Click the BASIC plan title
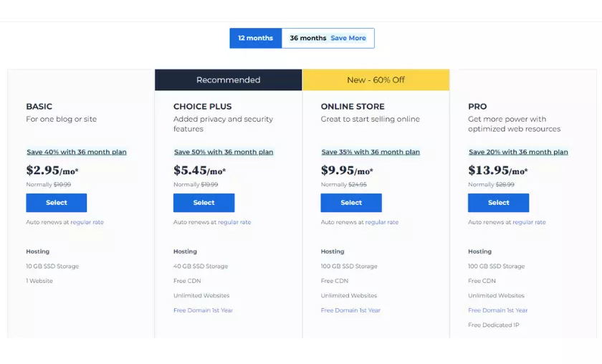 (x=39, y=106)
